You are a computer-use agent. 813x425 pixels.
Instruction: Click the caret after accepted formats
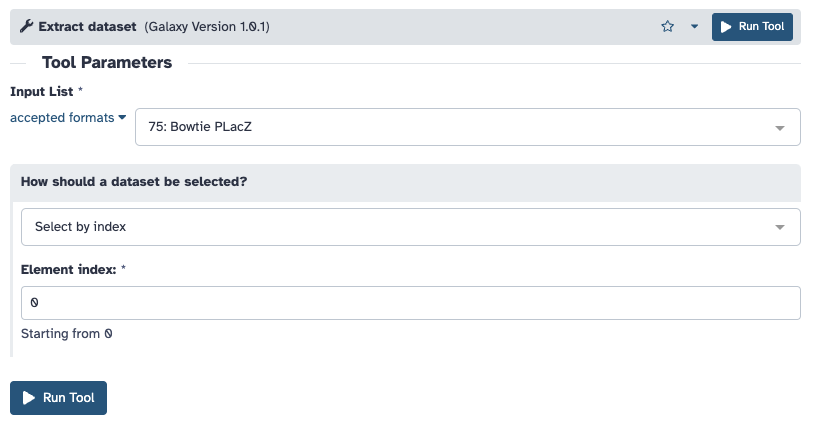click(123, 117)
